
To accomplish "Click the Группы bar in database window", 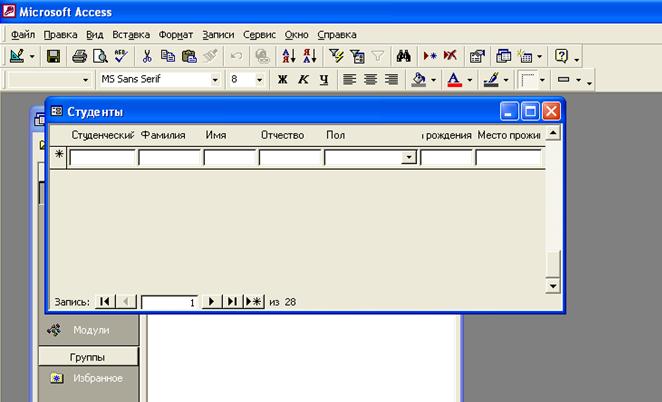I will point(88,357).
